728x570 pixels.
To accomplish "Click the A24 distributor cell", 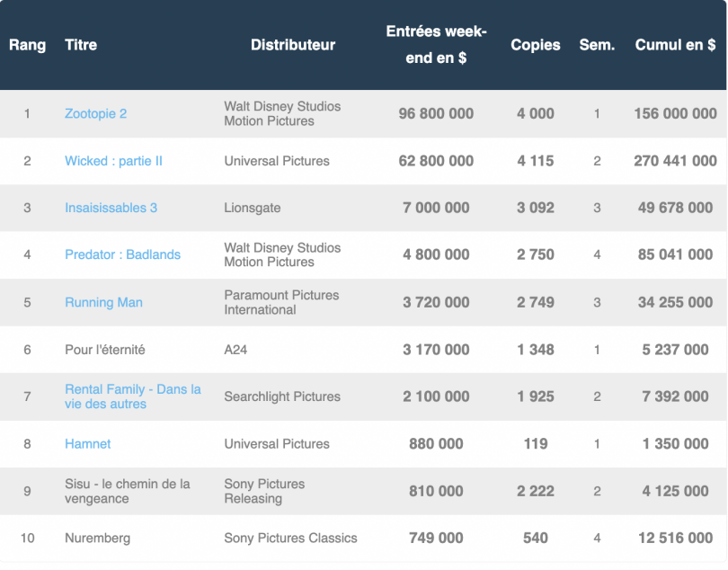I will coord(235,350).
